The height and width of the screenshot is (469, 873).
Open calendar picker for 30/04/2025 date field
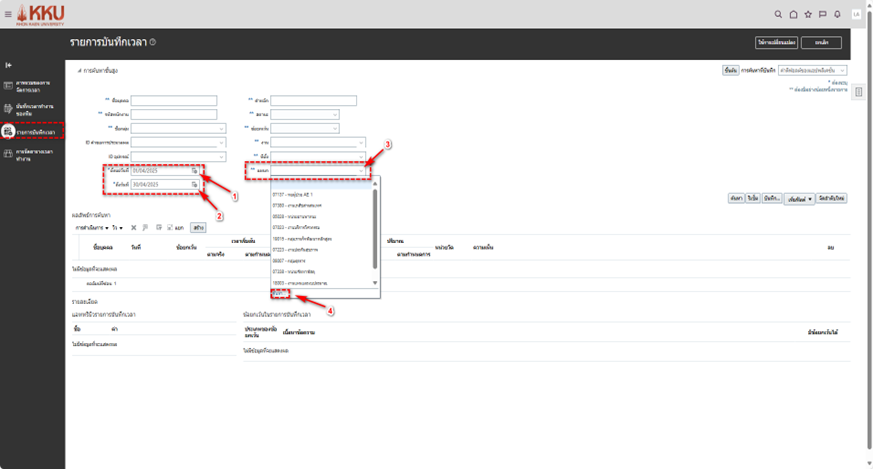click(196, 185)
